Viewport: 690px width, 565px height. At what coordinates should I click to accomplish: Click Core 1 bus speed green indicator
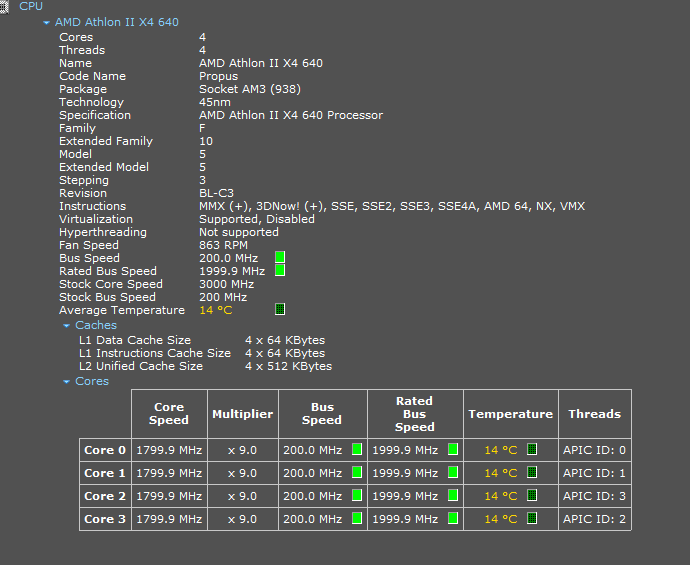357,472
